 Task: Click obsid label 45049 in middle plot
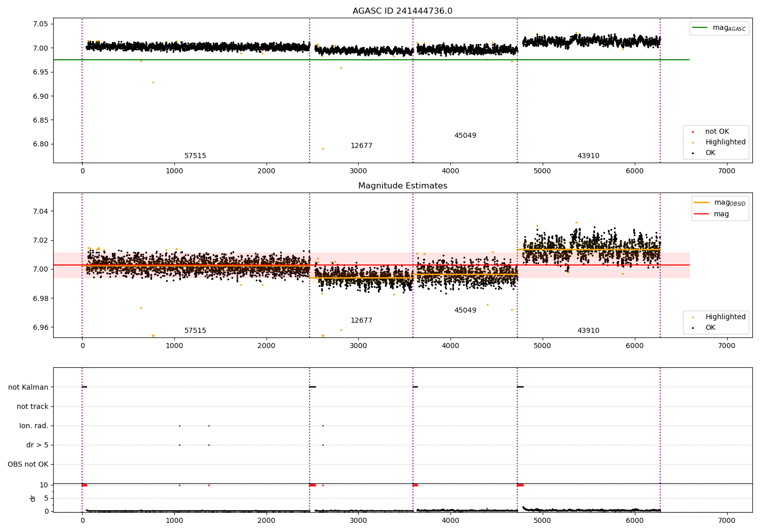coord(465,311)
